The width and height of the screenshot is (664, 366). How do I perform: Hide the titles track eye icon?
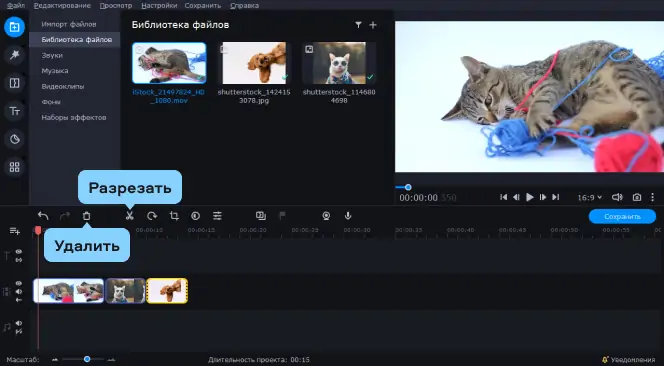(x=19, y=252)
